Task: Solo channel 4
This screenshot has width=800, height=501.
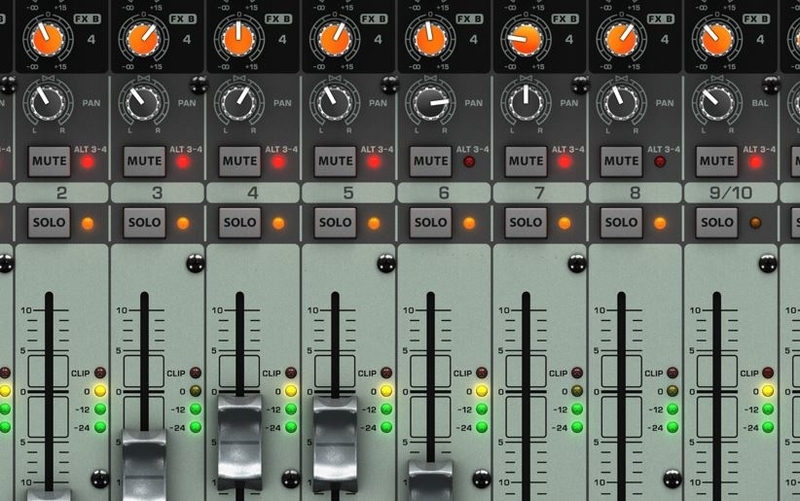Action: [x=240, y=222]
